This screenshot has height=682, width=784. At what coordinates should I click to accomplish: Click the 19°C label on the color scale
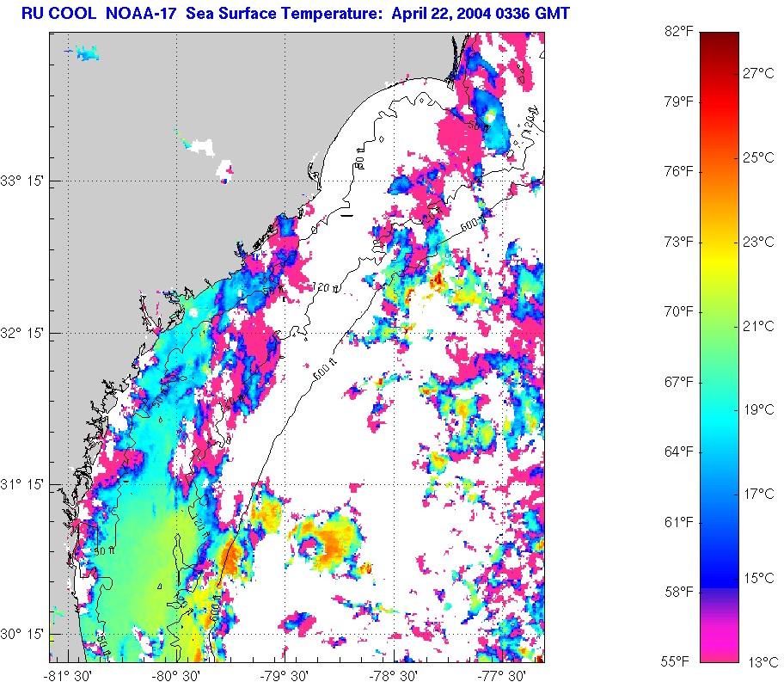(x=758, y=409)
